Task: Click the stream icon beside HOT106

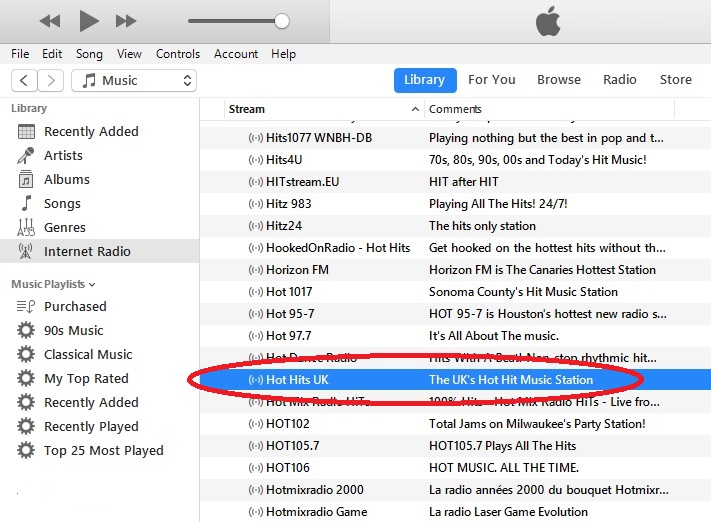Action: (x=256, y=468)
